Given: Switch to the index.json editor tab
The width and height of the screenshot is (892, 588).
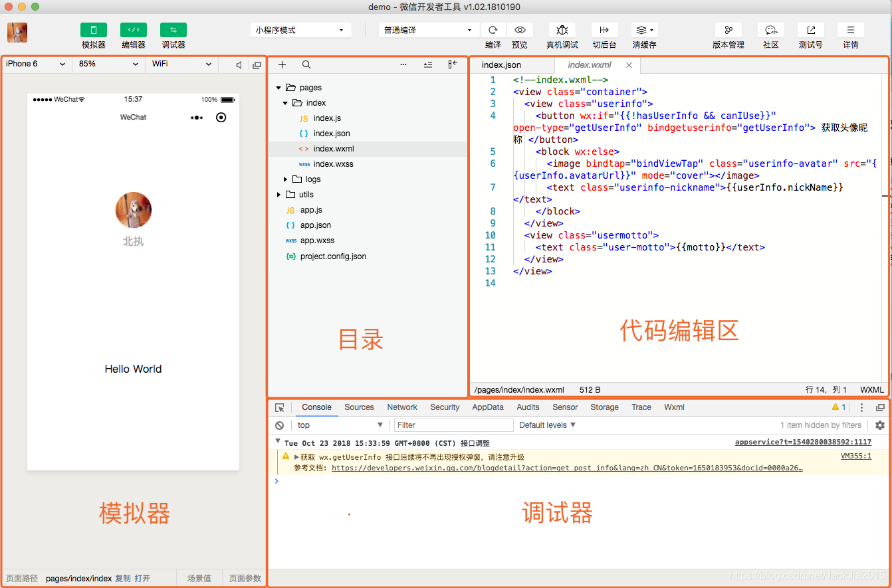Looking at the screenshot, I should click(502, 65).
